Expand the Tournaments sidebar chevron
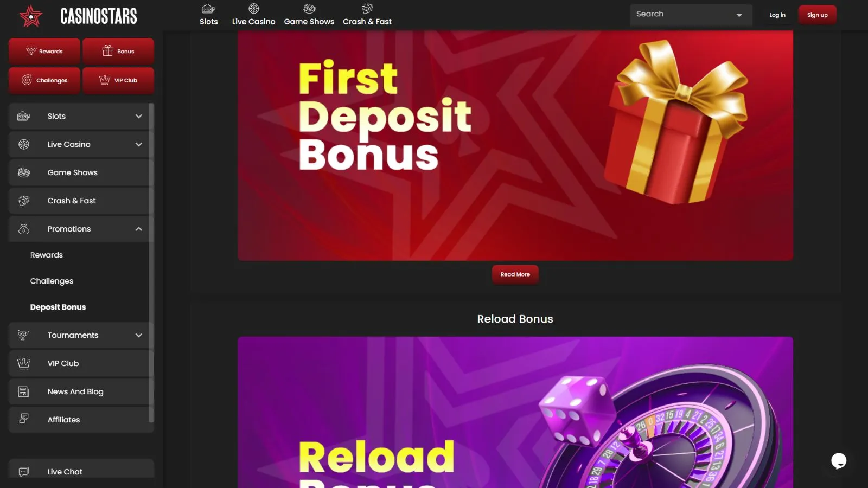 [139, 335]
